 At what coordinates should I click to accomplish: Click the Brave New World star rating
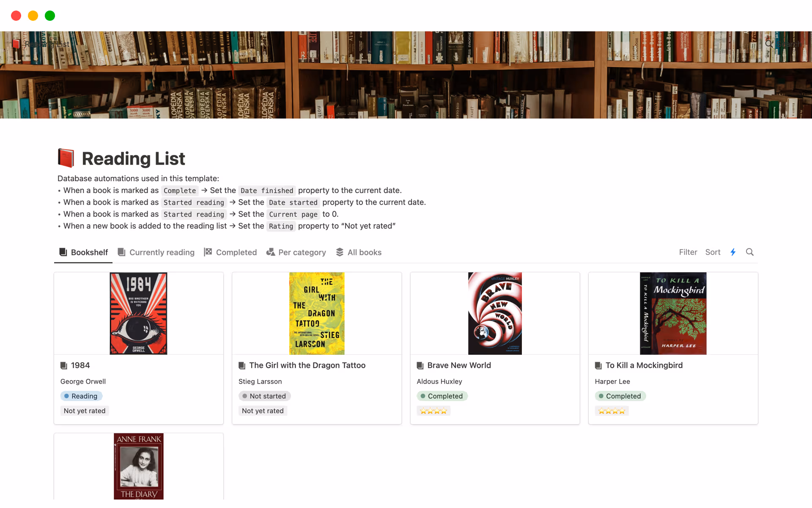(x=433, y=411)
